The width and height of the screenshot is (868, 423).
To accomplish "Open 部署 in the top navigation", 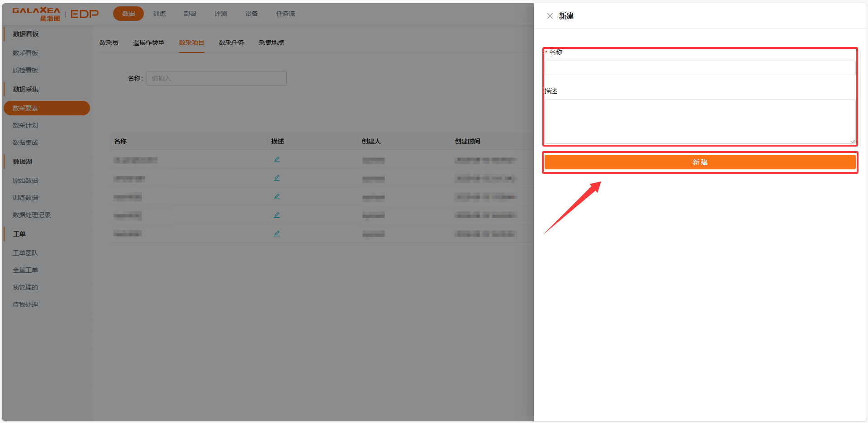I will click(190, 14).
